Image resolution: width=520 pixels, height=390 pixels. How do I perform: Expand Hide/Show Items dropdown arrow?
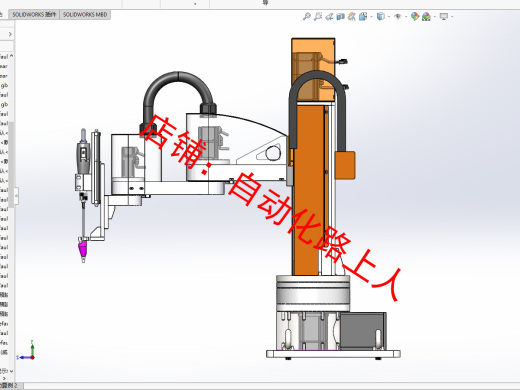(x=406, y=17)
